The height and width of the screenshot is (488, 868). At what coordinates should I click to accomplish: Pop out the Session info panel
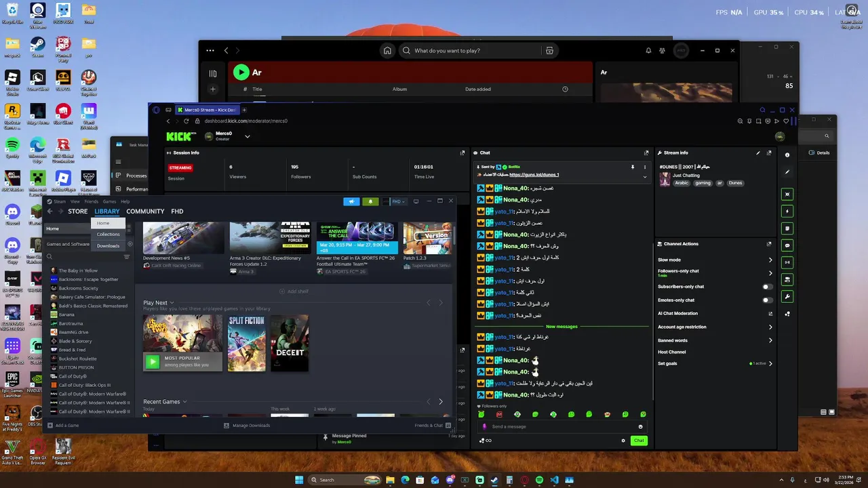pos(462,152)
